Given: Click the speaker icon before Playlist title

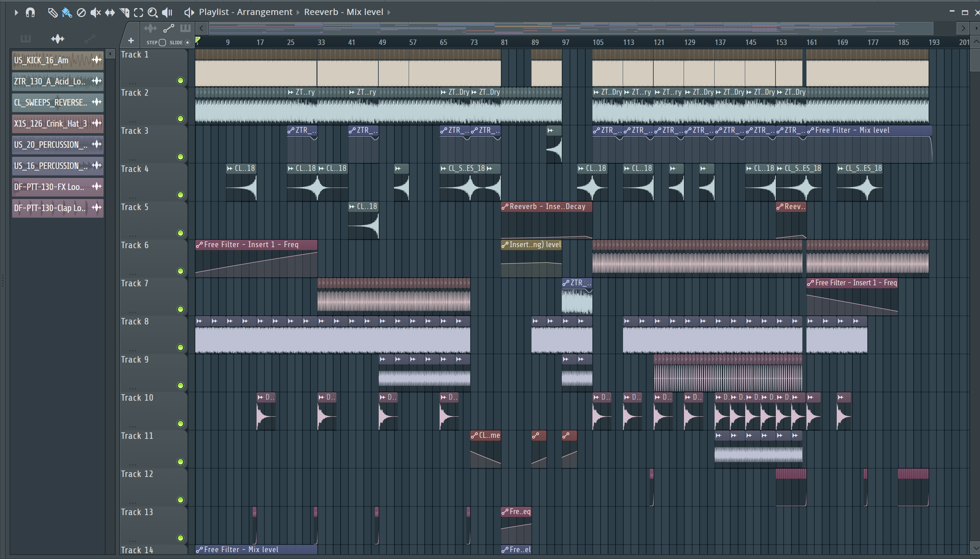Looking at the screenshot, I should coord(189,13).
